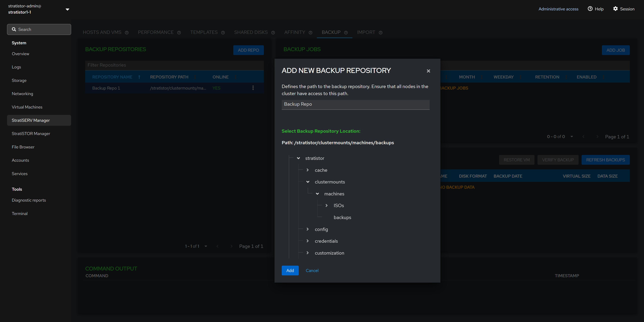Image resolution: width=644 pixels, height=322 pixels.
Task: Open repositories rows-per-page dropdown 1-1 of 1
Action: [x=206, y=246]
